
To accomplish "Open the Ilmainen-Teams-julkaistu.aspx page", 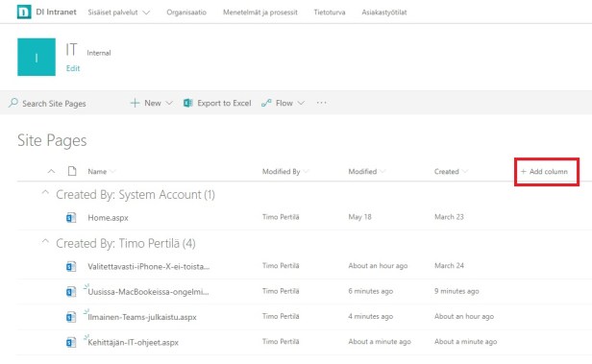I will [x=142, y=317].
